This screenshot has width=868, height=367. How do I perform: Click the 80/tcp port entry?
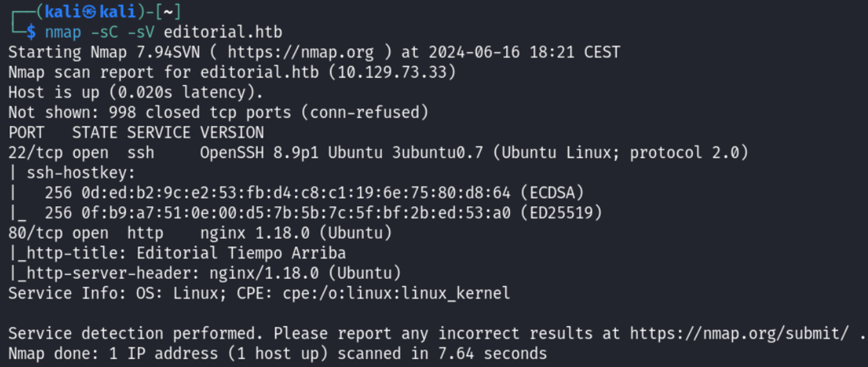coord(35,233)
